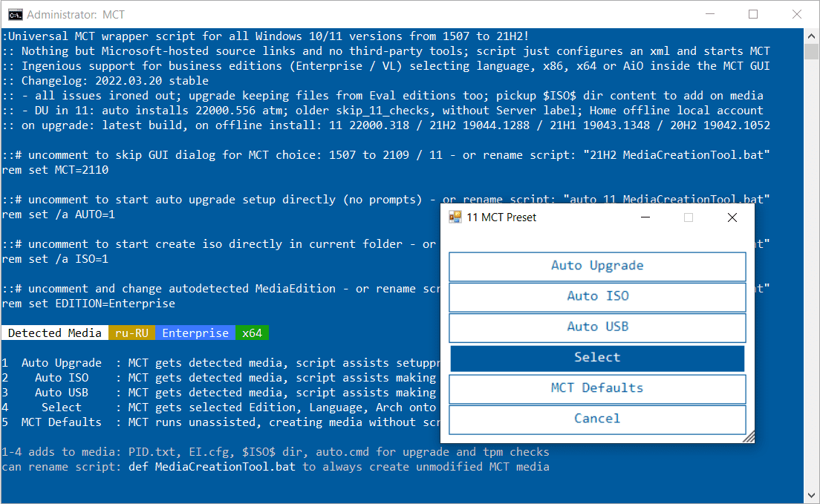820x504 pixels.
Task: Click 'rem set MCT=2110' line
Action: [x=56, y=170]
